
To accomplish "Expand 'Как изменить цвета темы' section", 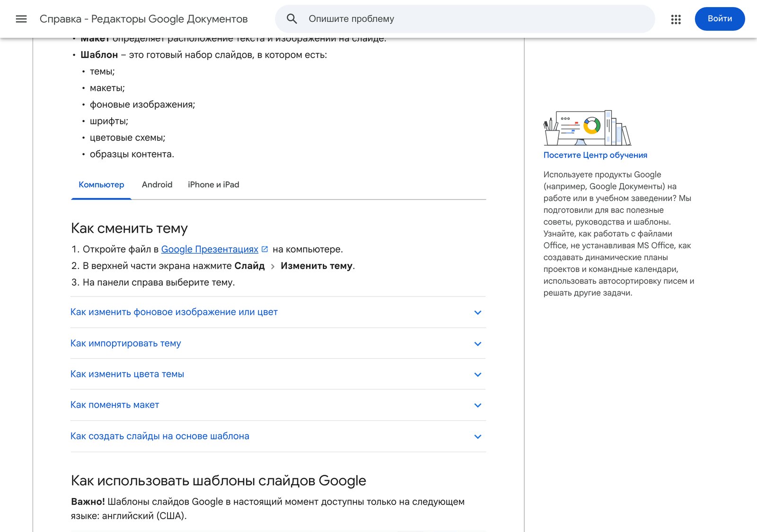I will 278,374.
